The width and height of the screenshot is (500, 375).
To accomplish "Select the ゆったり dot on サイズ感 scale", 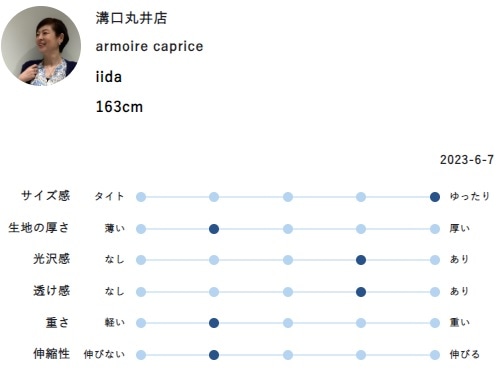I will tap(435, 197).
